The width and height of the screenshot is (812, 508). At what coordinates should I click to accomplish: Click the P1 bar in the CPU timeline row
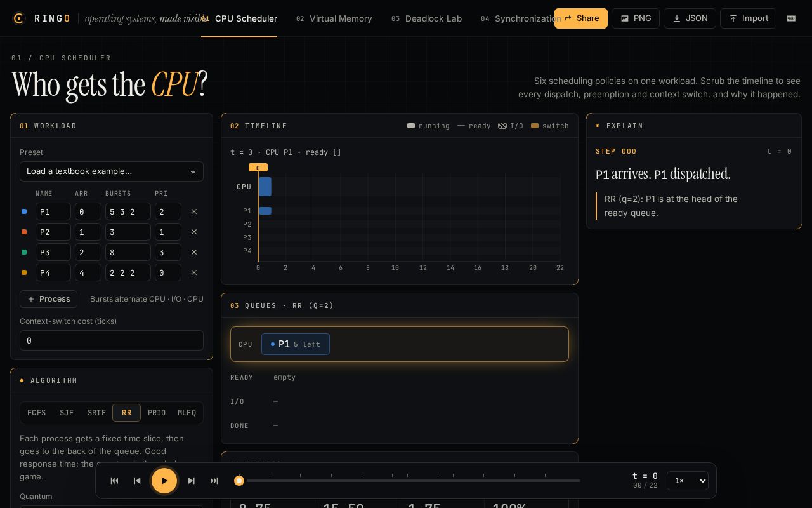pos(265,187)
